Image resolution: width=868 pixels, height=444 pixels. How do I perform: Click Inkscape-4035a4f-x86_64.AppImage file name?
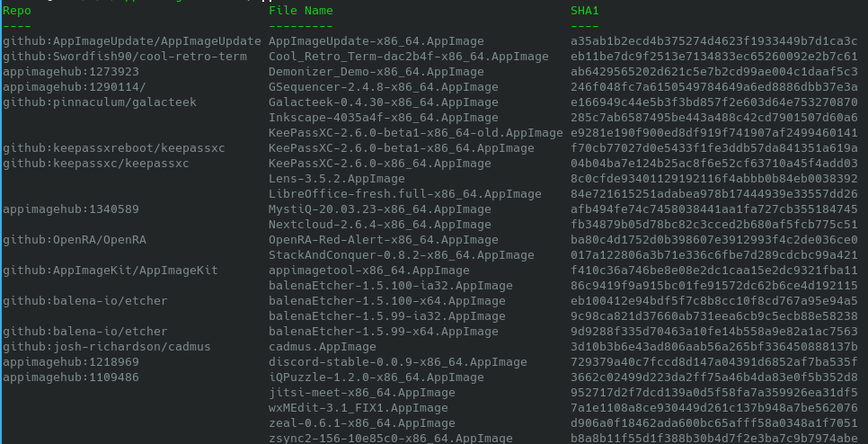tap(384, 118)
